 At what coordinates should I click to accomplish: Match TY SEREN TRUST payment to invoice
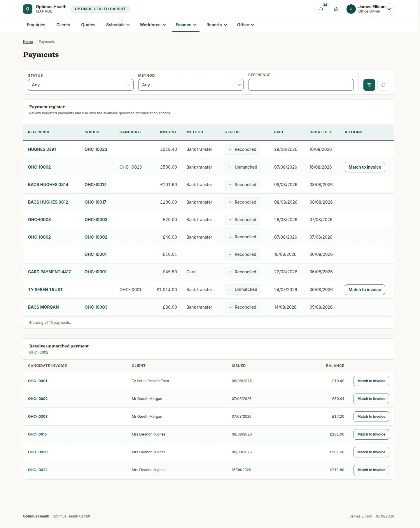[x=365, y=290]
